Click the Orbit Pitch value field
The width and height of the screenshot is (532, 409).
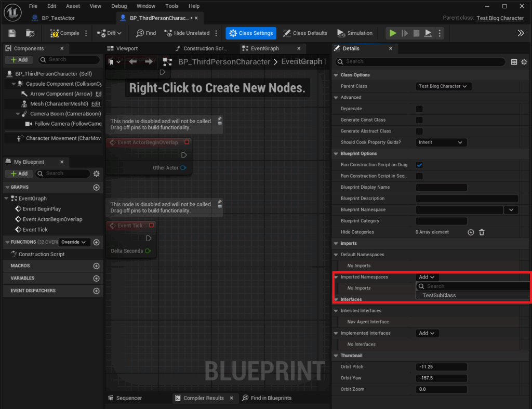[x=441, y=367]
